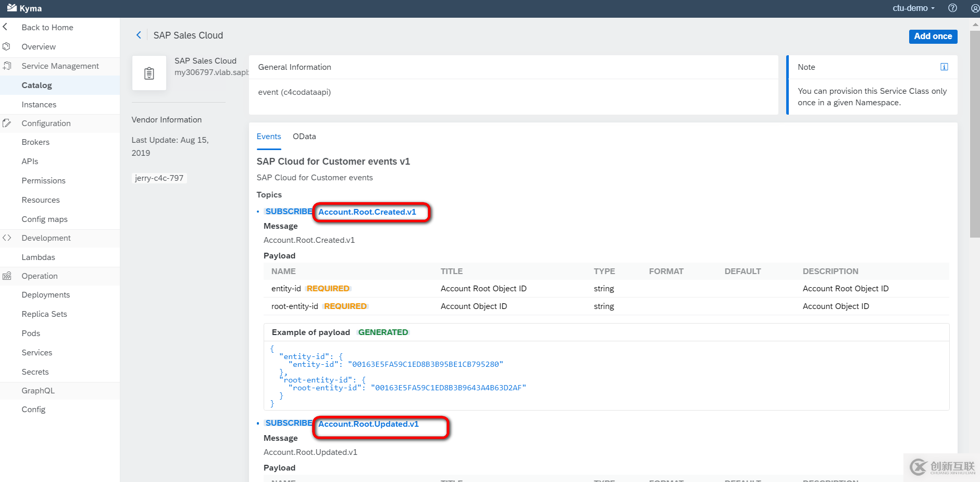Select the Development code icon
This screenshot has width=980, height=482.
pyautogui.click(x=7, y=238)
